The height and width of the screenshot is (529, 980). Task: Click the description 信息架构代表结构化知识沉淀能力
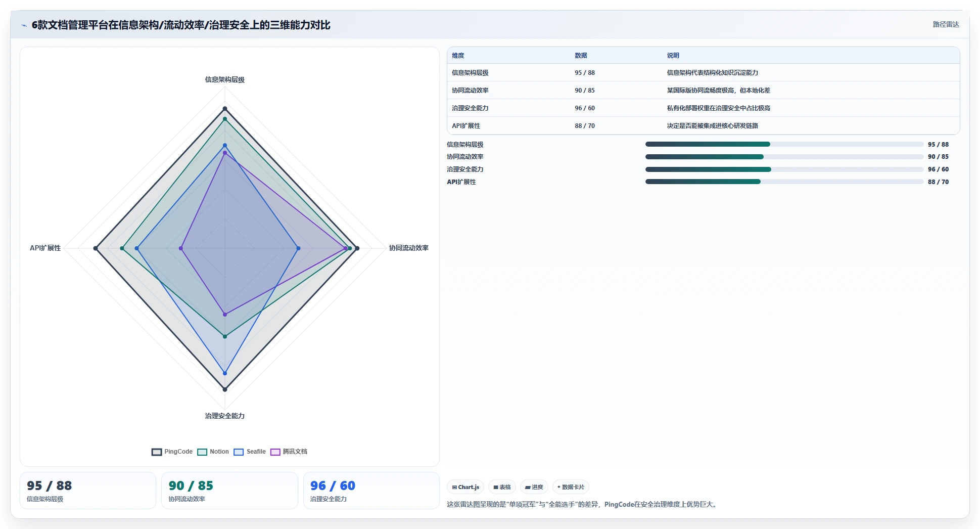tap(712, 73)
